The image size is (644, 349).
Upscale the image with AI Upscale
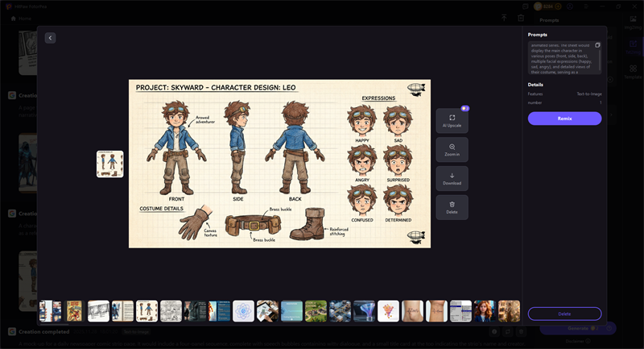click(x=452, y=121)
